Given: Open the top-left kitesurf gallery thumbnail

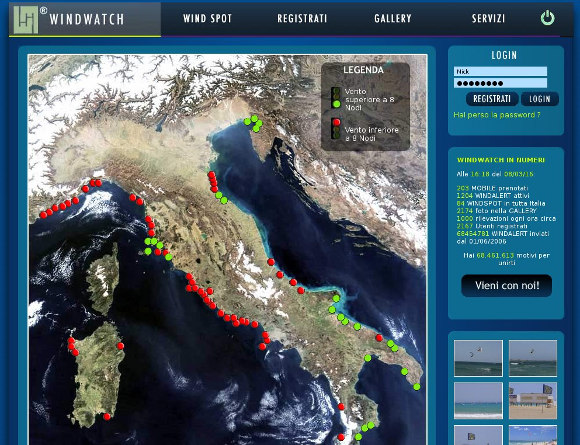Looking at the screenshot, I should pos(478,358).
